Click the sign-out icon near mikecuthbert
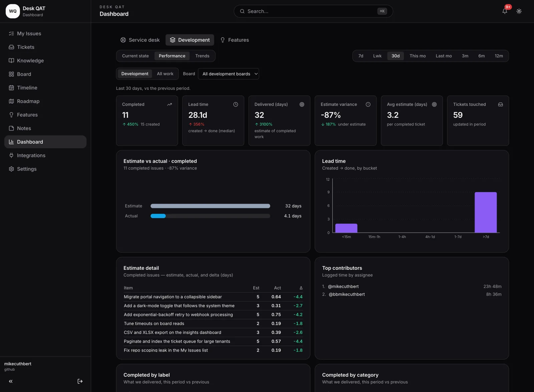Image resolution: width=534 pixels, height=392 pixels. [80, 381]
